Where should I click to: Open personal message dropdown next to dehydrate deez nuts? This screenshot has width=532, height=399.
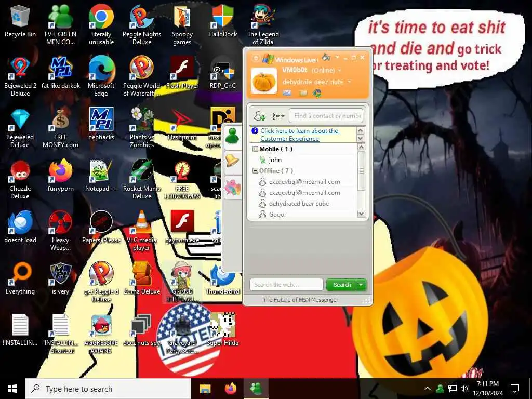point(349,82)
